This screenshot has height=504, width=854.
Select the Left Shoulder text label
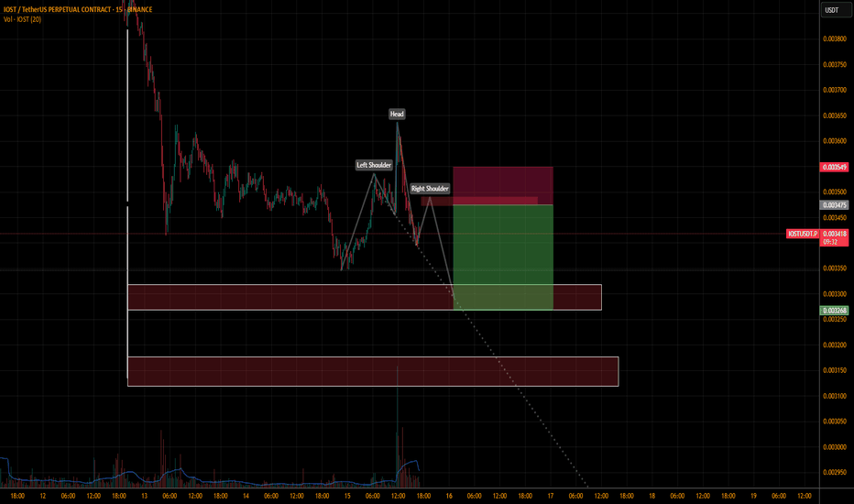(374, 165)
